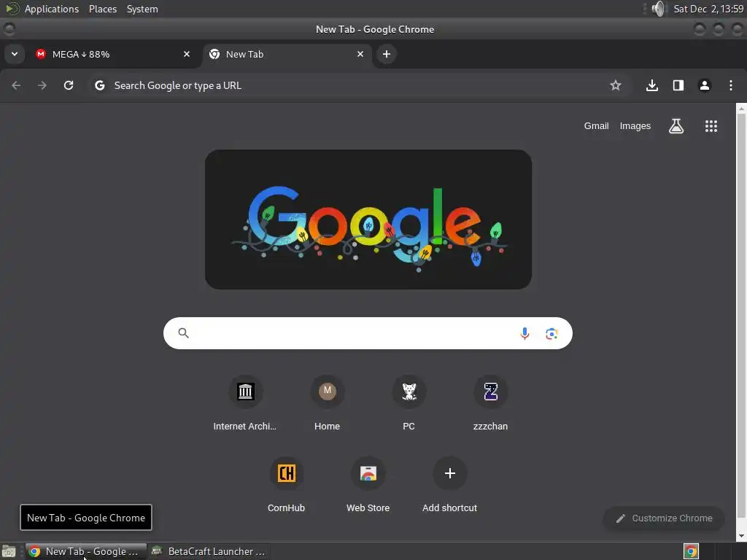Click Customize Chrome button
The width and height of the screenshot is (747, 560).
click(x=664, y=518)
